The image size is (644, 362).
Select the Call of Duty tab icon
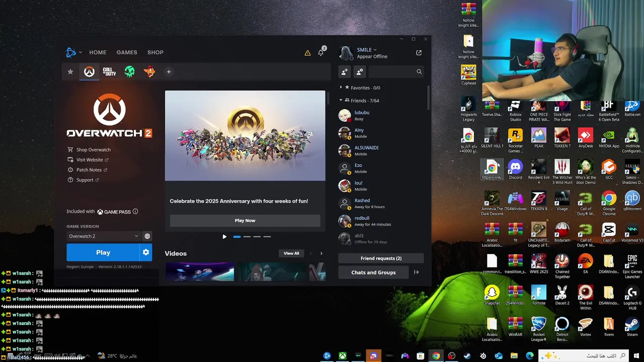coord(109,72)
